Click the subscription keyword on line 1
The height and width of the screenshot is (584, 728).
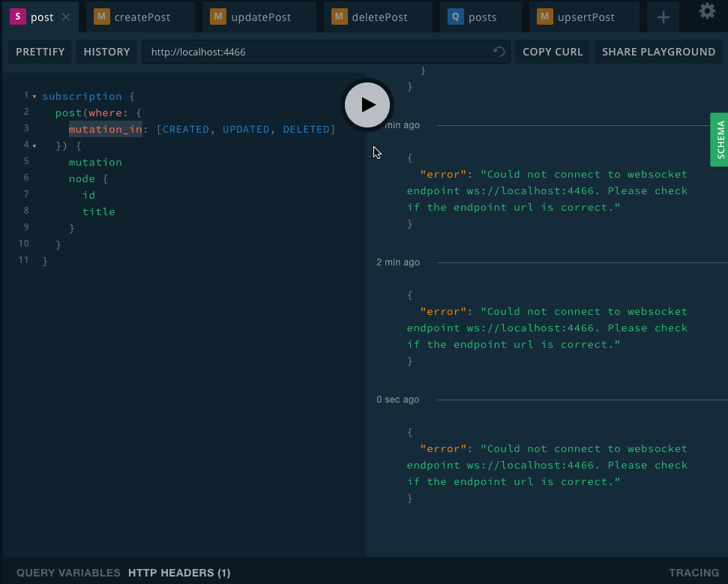pos(82,96)
